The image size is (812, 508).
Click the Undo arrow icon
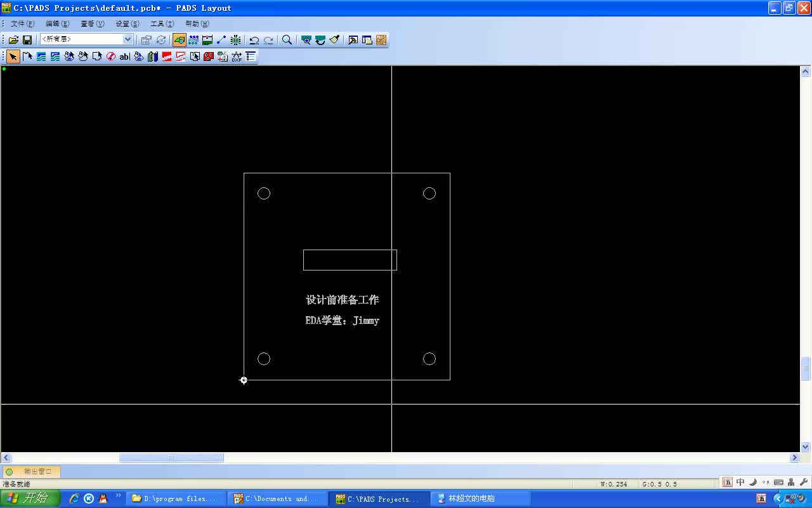(x=254, y=39)
